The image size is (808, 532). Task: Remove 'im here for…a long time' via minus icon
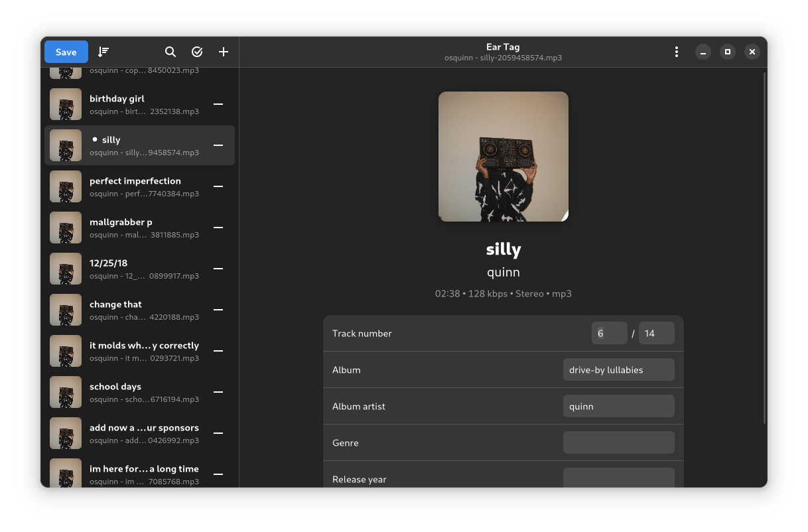pyautogui.click(x=218, y=474)
